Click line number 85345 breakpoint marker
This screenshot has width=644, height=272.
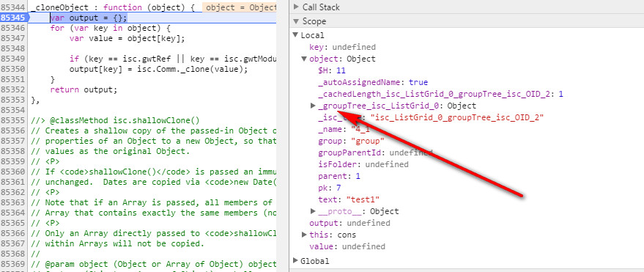click(x=14, y=18)
